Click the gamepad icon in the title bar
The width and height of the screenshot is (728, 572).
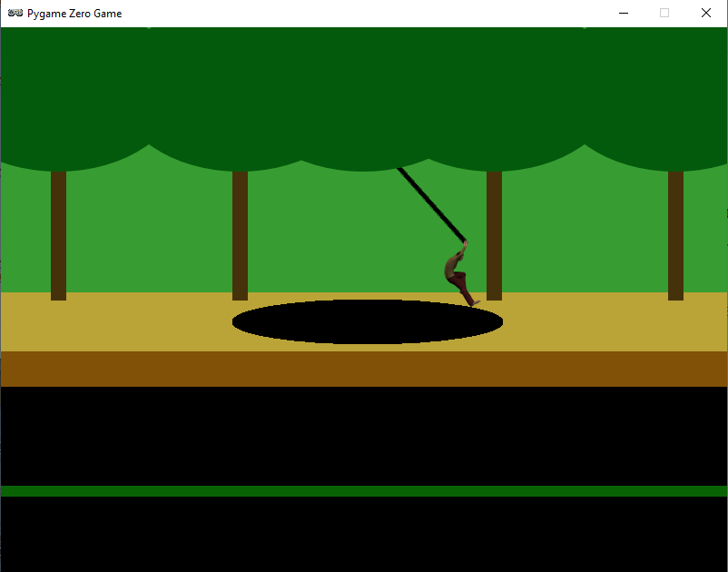point(13,13)
